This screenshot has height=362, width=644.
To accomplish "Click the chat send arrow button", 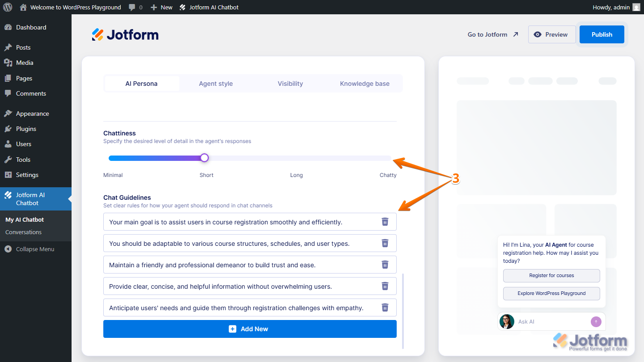I will coord(596,322).
